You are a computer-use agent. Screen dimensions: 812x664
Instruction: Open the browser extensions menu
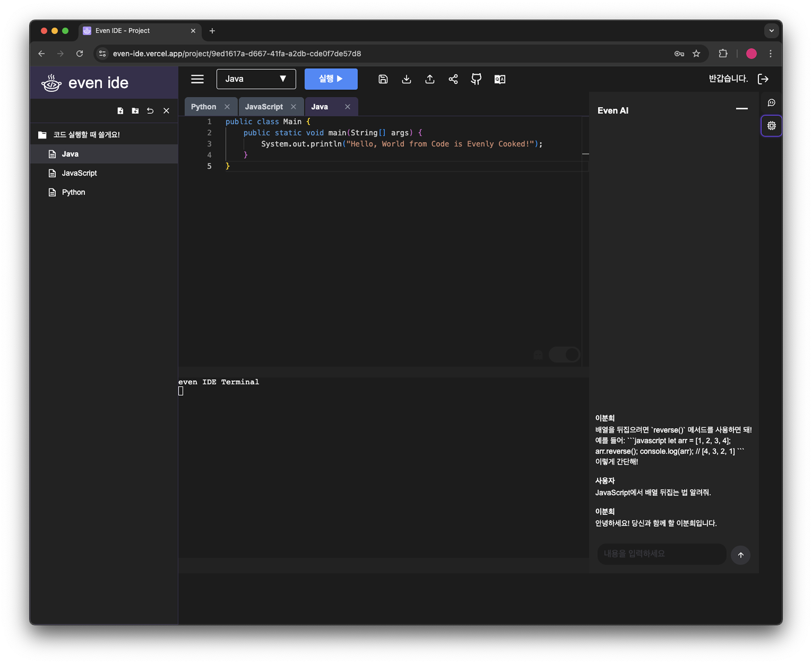[x=723, y=54]
